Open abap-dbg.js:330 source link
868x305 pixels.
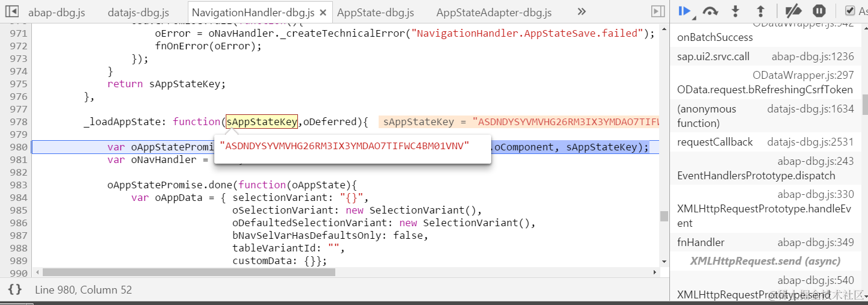pos(816,194)
